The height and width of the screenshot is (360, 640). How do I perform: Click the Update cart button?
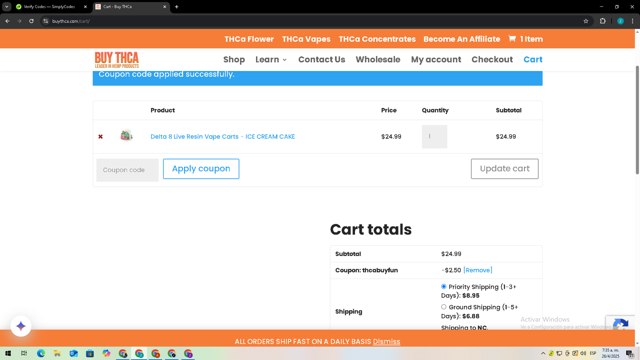[504, 169]
